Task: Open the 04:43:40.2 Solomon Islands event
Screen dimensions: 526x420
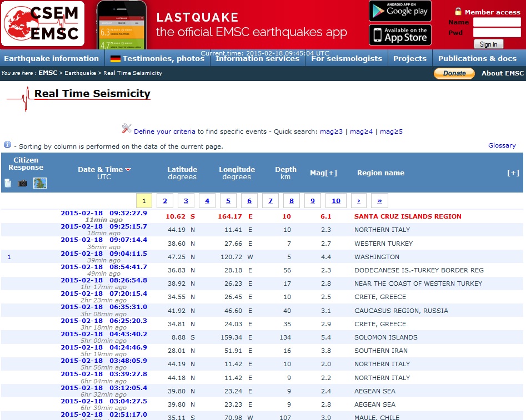Action: pos(104,334)
